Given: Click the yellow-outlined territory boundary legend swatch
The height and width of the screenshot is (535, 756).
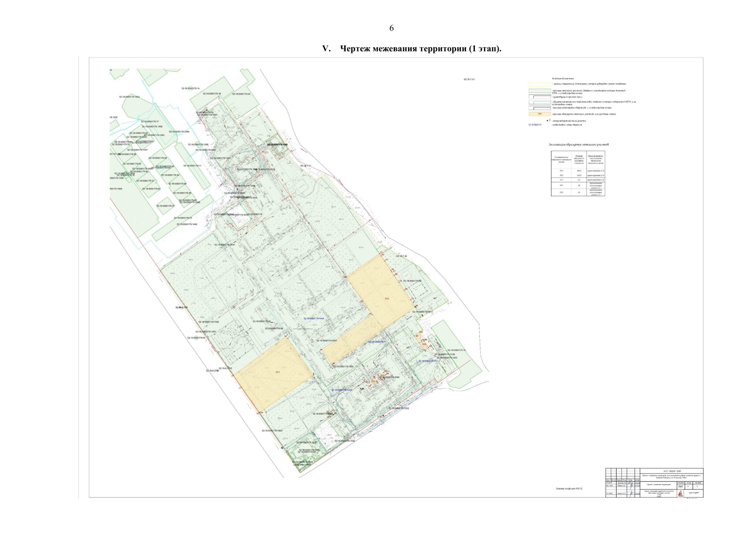Looking at the screenshot, I should 539,84.
